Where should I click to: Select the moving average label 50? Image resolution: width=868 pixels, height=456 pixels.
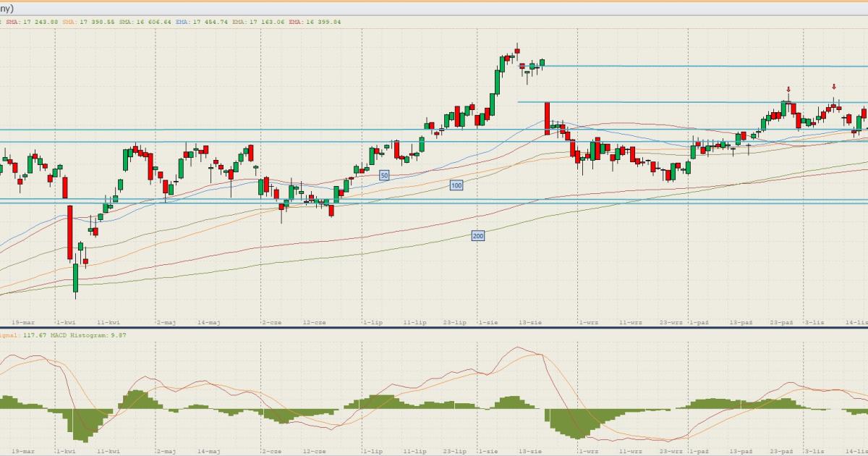pyautogui.click(x=384, y=175)
